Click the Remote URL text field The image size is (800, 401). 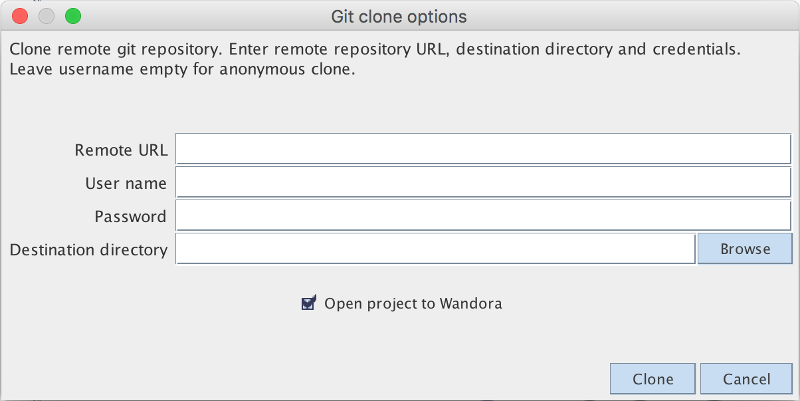pos(483,150)
